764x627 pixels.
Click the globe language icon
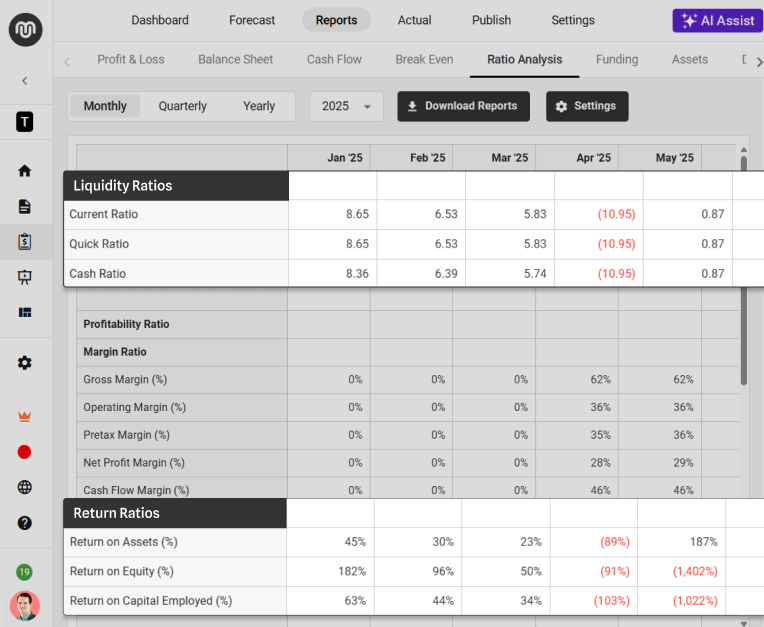(25, 487)
